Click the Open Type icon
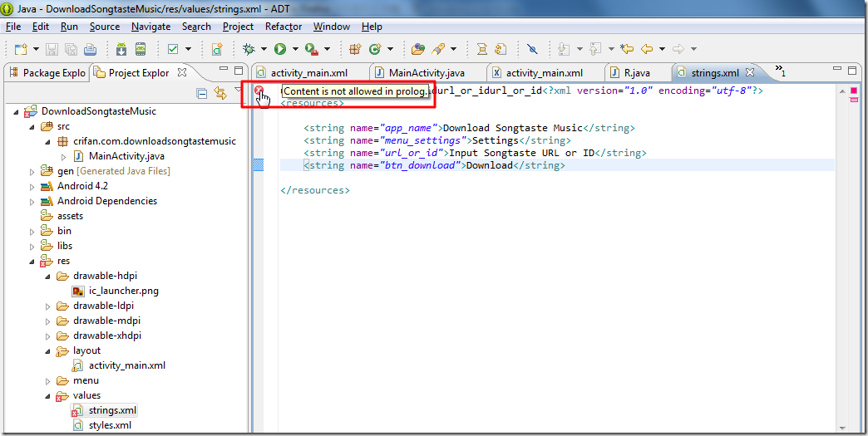Image resolution: width=868 pixels, height=436 pixels. click(418, 49)
